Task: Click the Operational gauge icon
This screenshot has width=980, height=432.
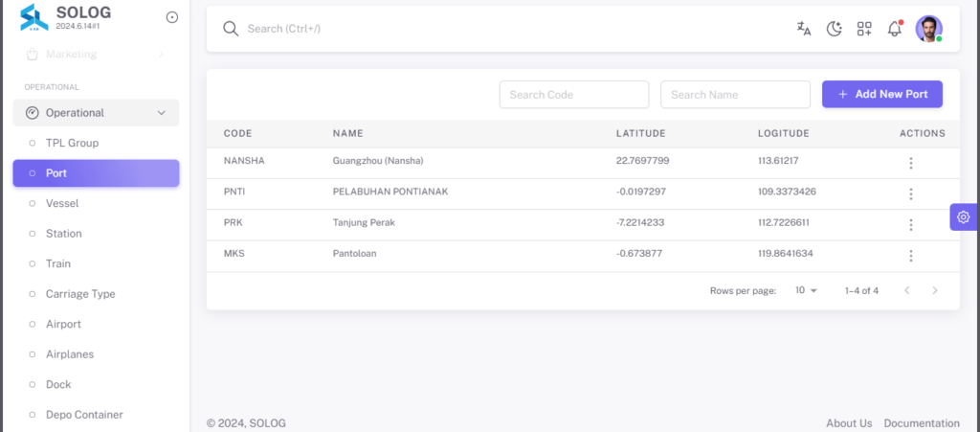Action: click(x=32, y=112)
